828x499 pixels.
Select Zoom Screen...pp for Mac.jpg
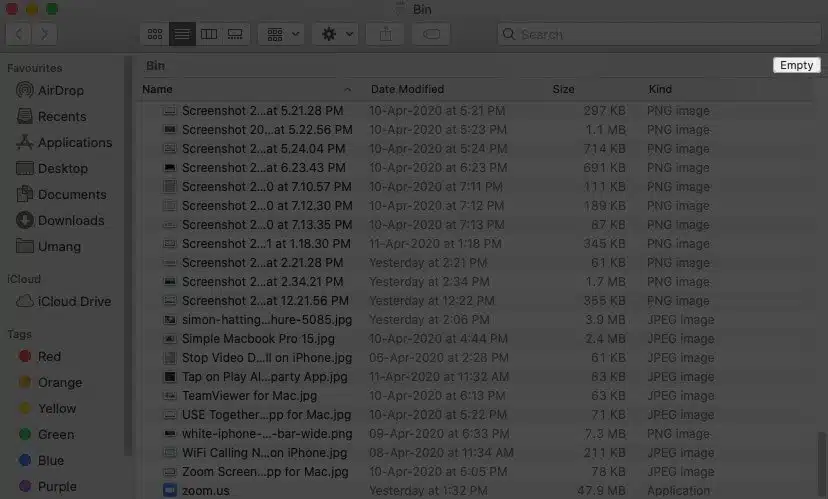click(x=265, y=472)
